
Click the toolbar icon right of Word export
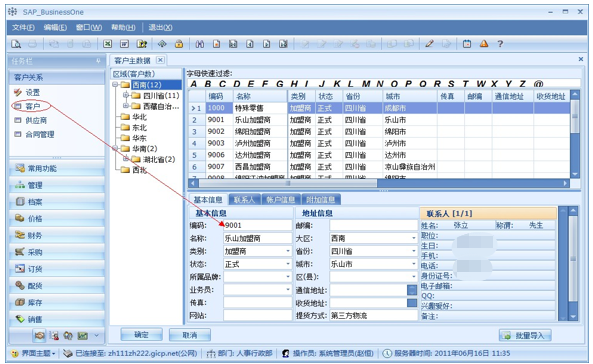coord(142,44)
